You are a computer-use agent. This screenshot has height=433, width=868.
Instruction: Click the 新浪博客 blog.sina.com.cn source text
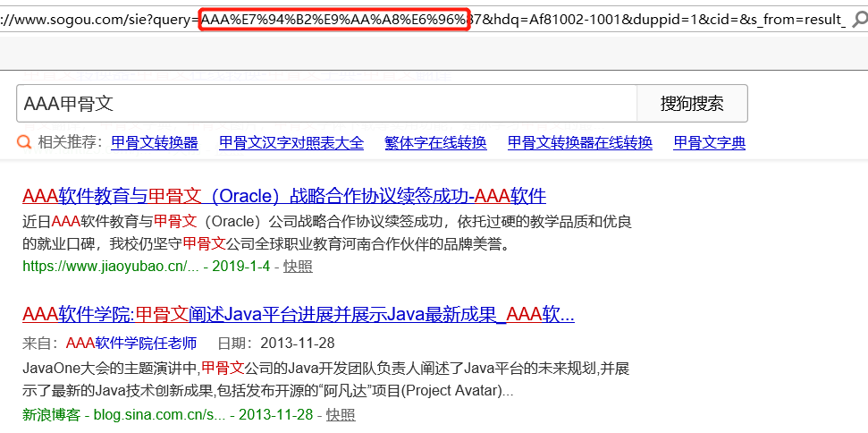(x=124, y=414)
